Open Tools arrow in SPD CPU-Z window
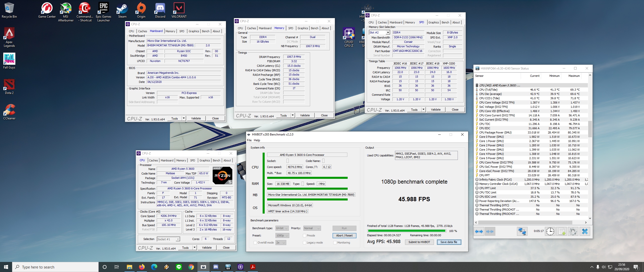Image resolution: width=644 pixels, height=272 pixels. 423,110
